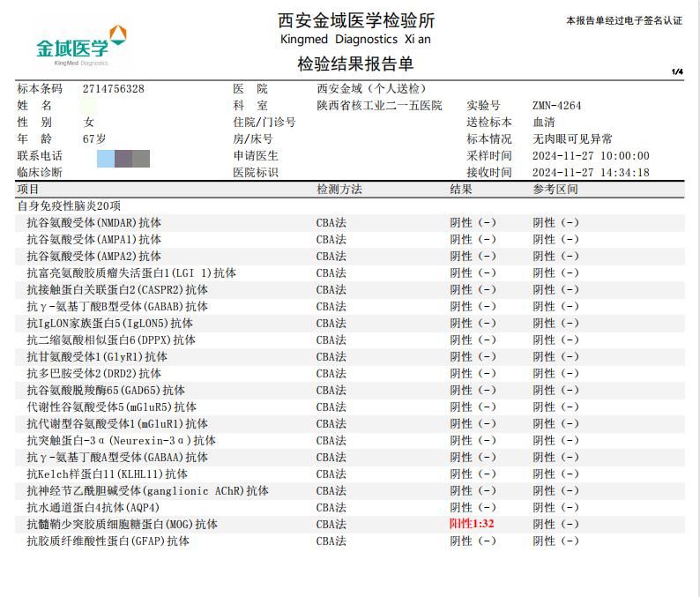Select the CASPR2 antibody row name
The height and width of the screenshot is (597, 700).
[x=117, y=290]
